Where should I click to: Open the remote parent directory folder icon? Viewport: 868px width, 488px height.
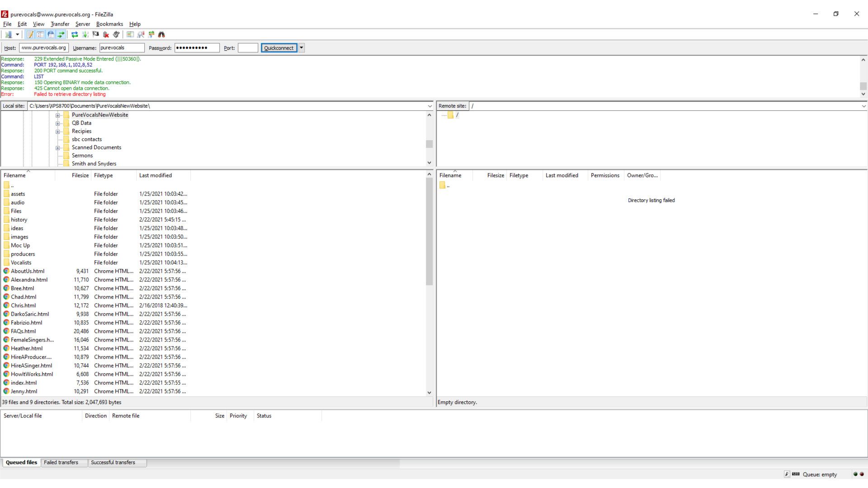tap(443, 185)
